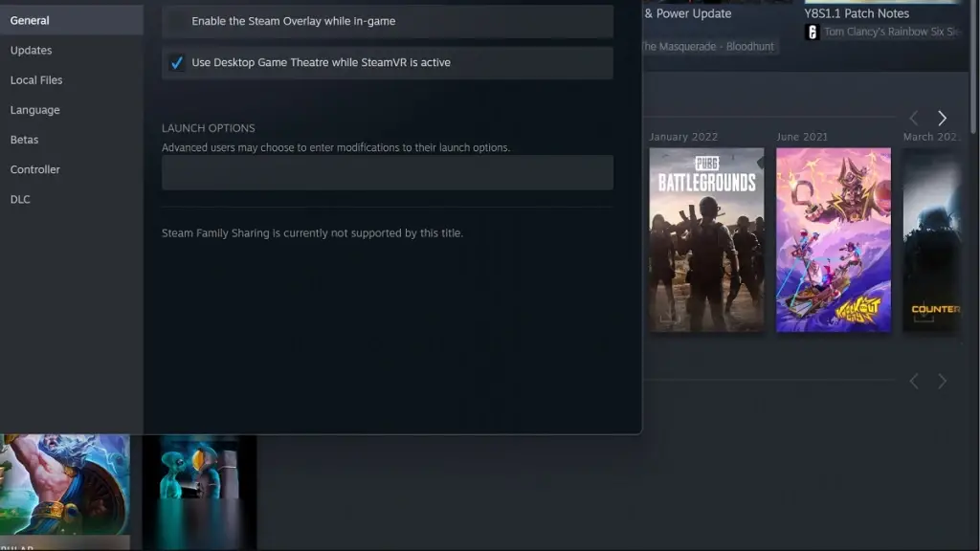This screenshot has height=551, width=980.
Task: Go to the Betas tab
Action: click(24, 140)
